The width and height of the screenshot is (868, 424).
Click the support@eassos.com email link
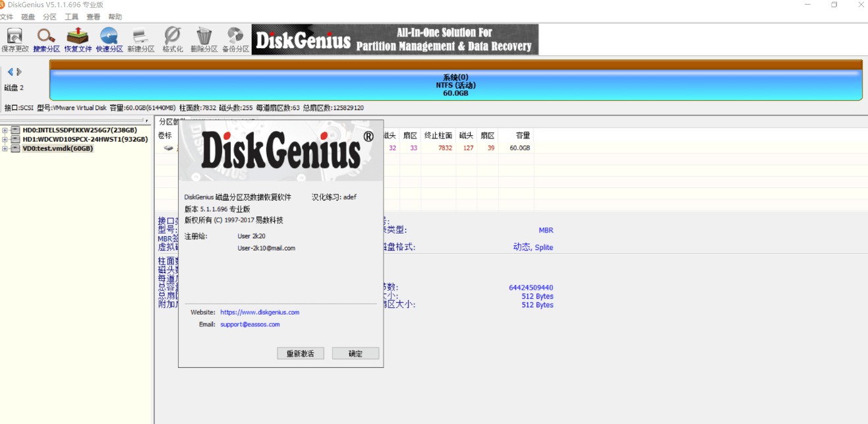click(250, 324)
